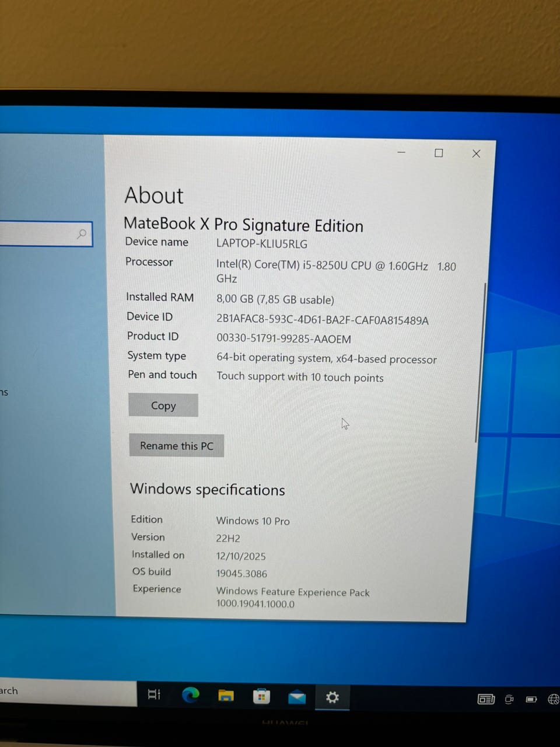560x747 pixels.
Task: Click the Windows specifications heading
Action: pos(207,489)
